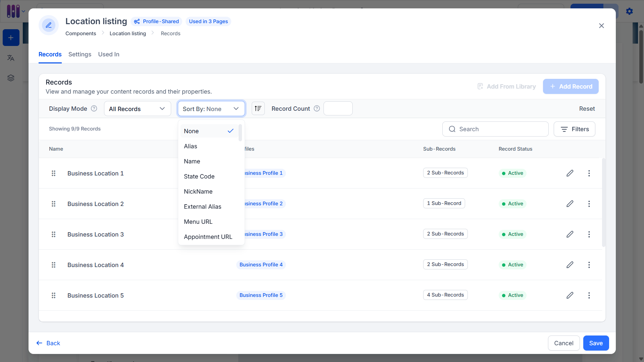644x362 pixels.
Task: Click Add From Library button
Action: click(x=506, y=87)
